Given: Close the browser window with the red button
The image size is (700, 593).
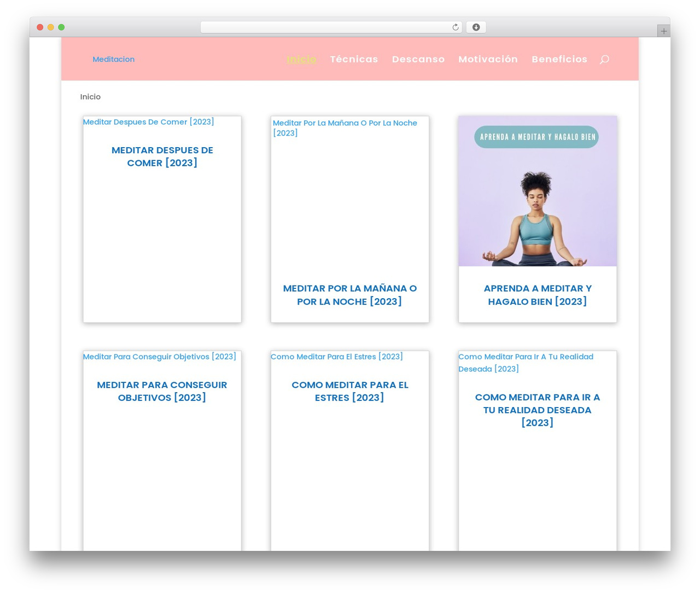Looking at the screenshot, I should 40,27.
